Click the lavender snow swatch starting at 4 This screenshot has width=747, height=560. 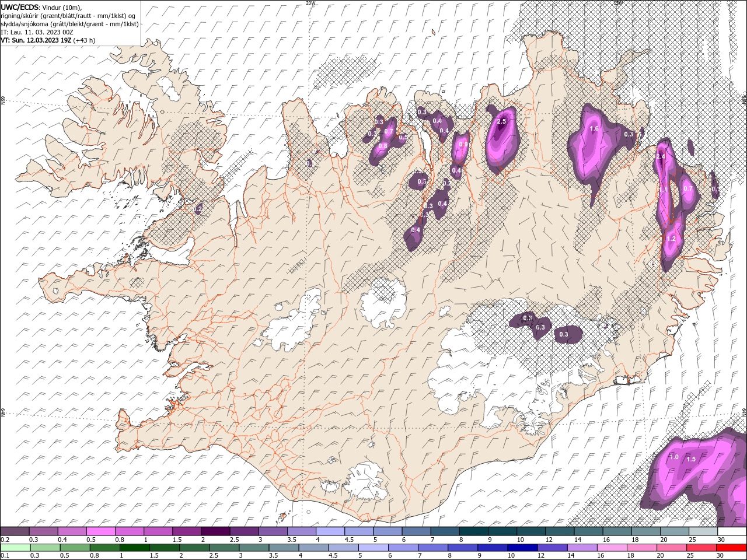[330, 531]
